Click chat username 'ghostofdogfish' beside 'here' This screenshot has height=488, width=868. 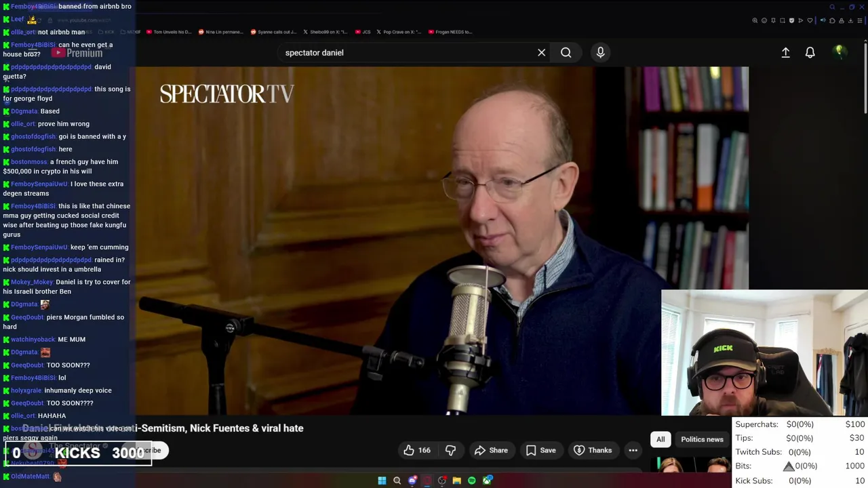point(33,149)
